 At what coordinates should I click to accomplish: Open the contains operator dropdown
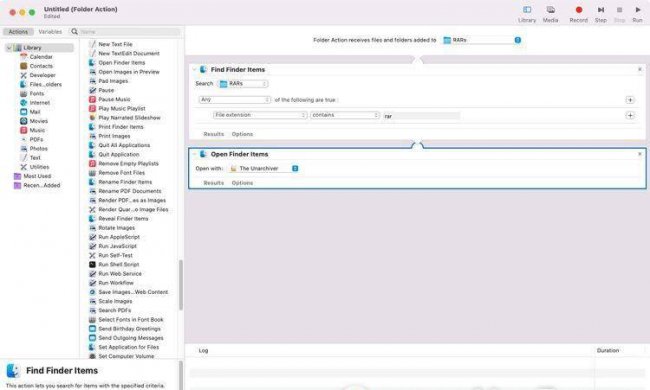(345, 115)
